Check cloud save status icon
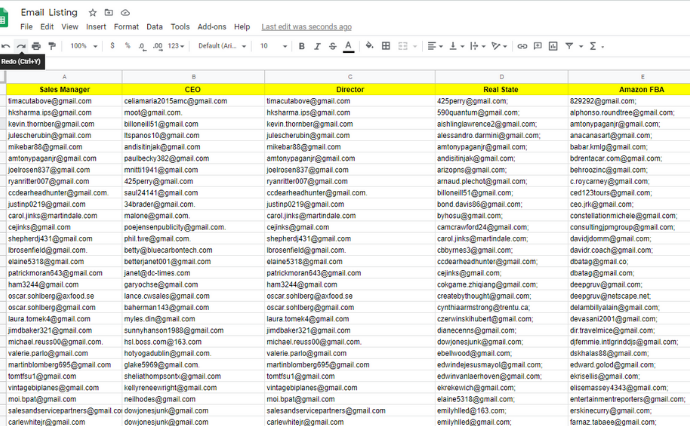Screen dimensions: 690x426 (x=125, y=13)
